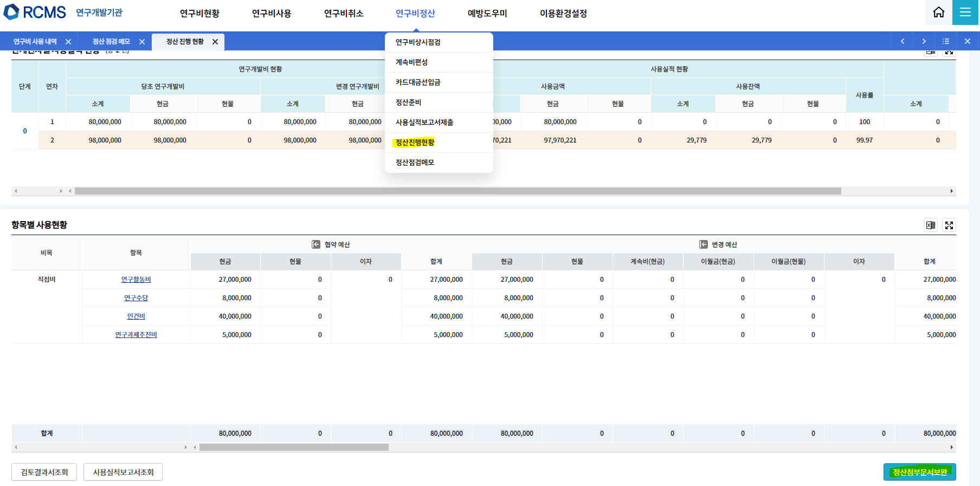Open the hamburger main menu

pyautogui.click(x=965, y=12)
